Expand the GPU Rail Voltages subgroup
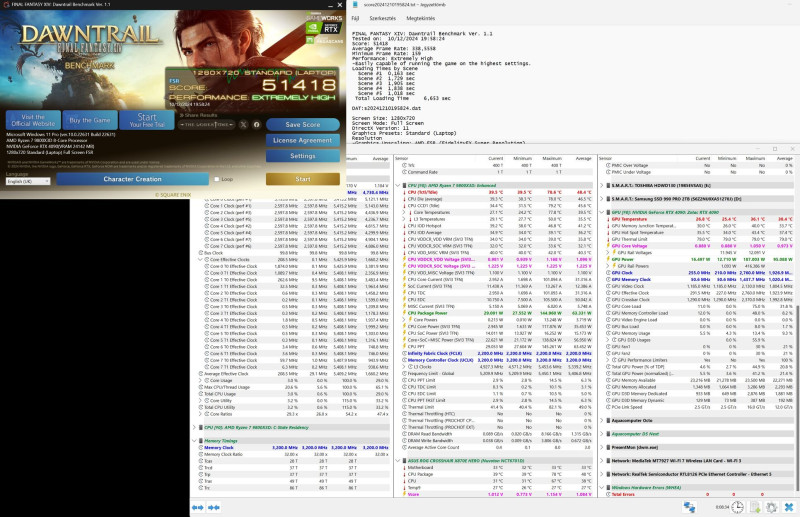Screen dimensions: 800x517 609,253
